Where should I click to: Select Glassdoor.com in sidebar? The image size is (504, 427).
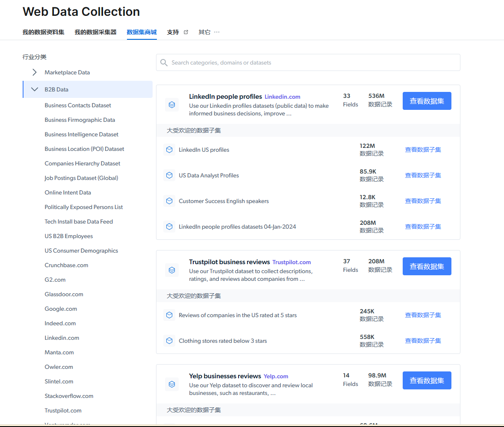(x=64, y=294)
